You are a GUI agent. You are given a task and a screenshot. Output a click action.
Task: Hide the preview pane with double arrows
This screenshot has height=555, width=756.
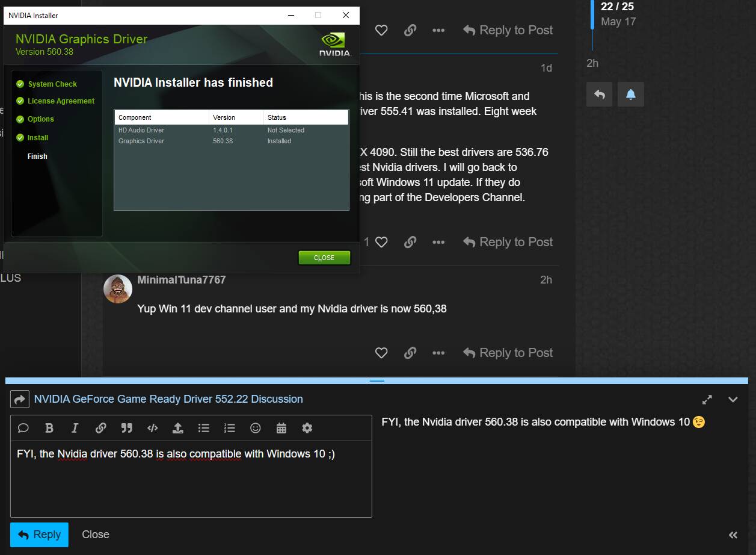point(733,535)
